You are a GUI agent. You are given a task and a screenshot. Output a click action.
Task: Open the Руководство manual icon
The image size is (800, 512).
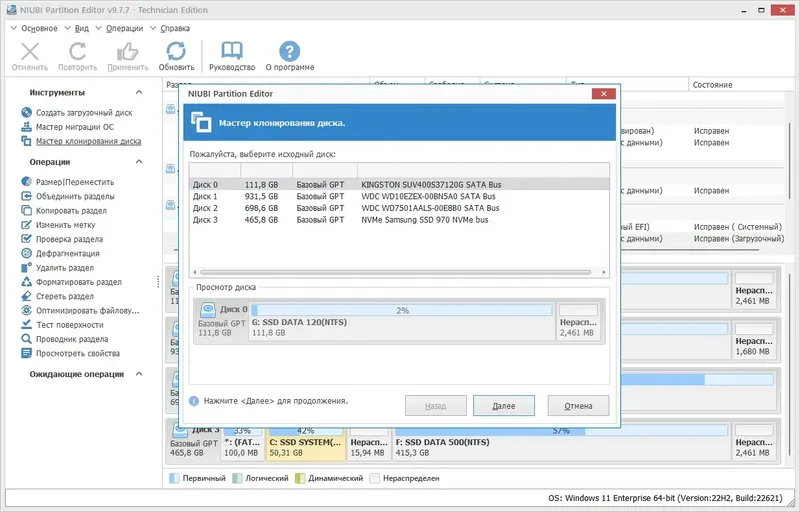[x=232, y=52]
